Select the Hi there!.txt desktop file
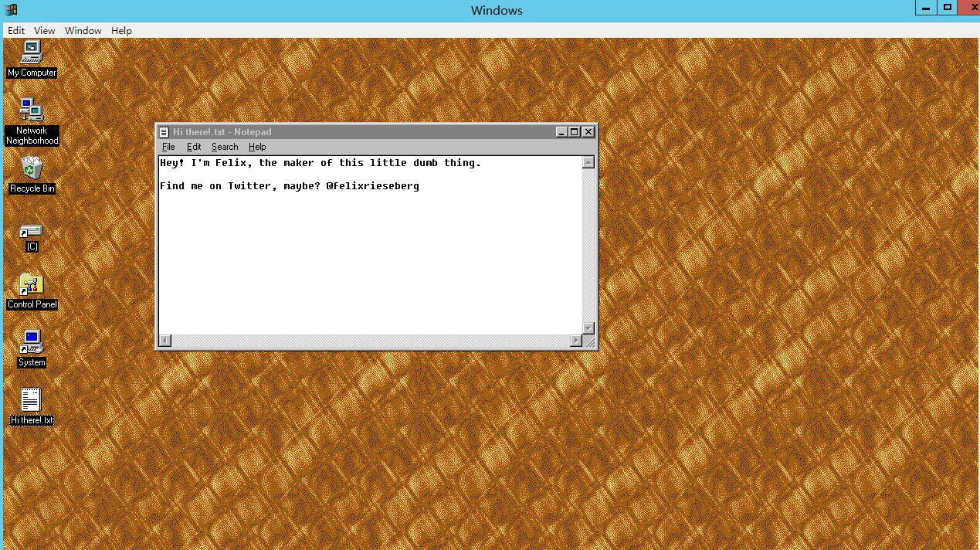 pos(32,406)
